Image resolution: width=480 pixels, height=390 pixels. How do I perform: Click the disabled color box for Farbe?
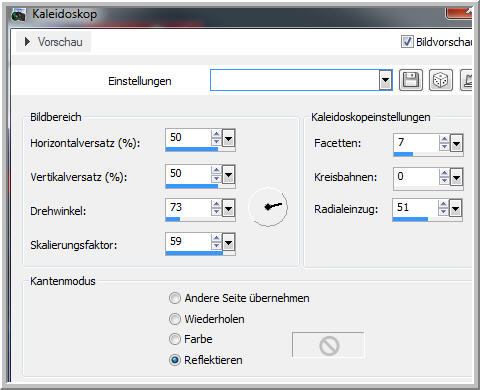pyautogui.click(x=328, y=345)
